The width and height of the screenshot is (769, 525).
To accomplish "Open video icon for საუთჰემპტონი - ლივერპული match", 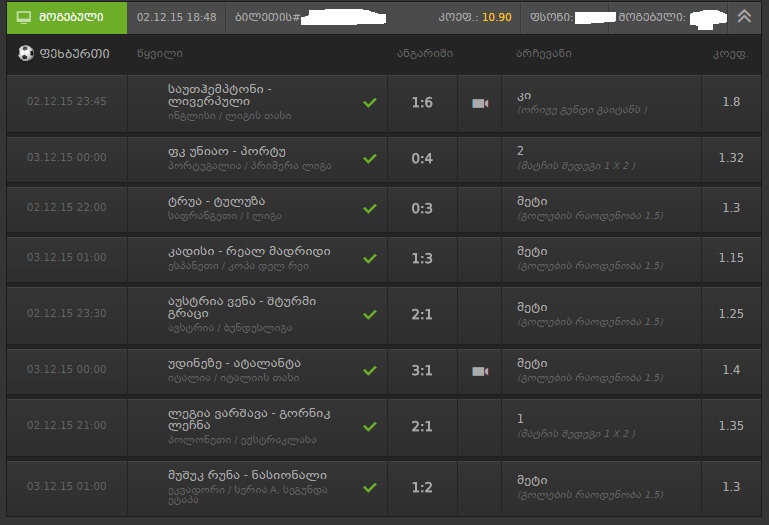I will click(480, 103).
